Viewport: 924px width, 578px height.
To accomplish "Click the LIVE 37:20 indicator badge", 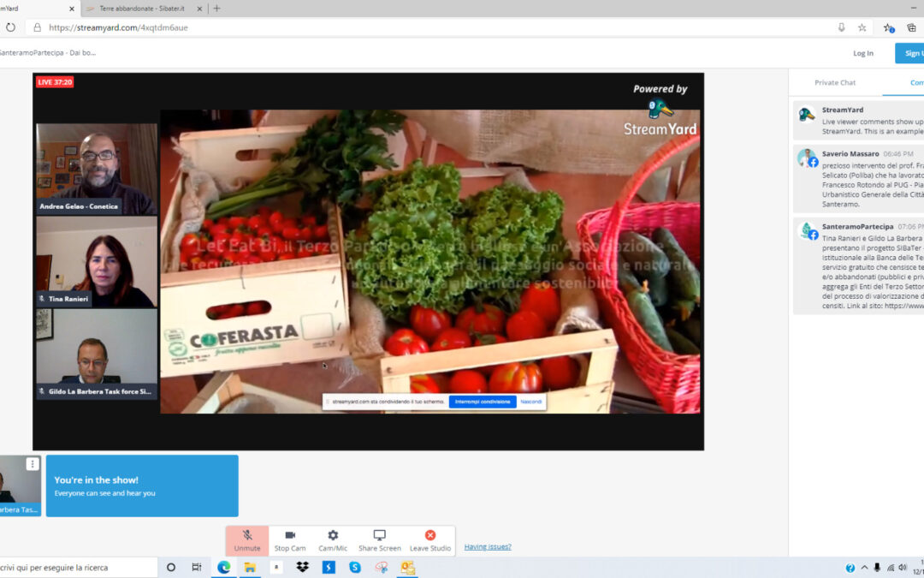I will tap(54, 82).
